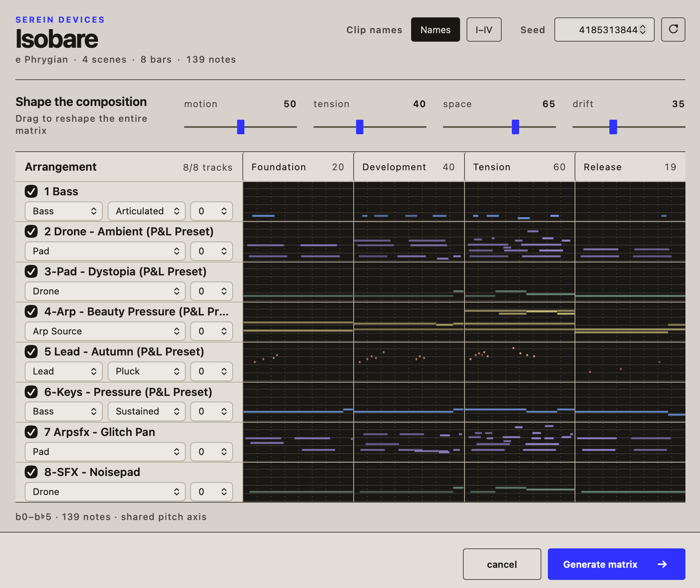Click the Seed input field

coord(604,30)
